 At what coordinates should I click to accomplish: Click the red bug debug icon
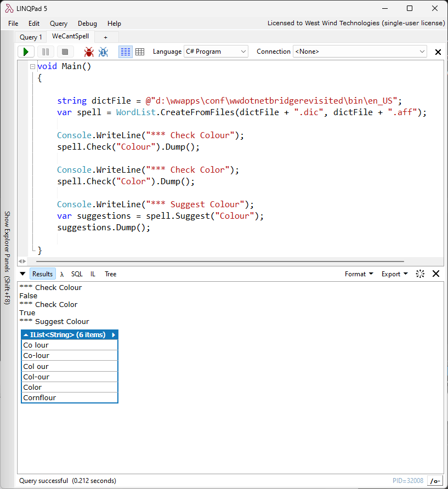[x=89, y=52]
